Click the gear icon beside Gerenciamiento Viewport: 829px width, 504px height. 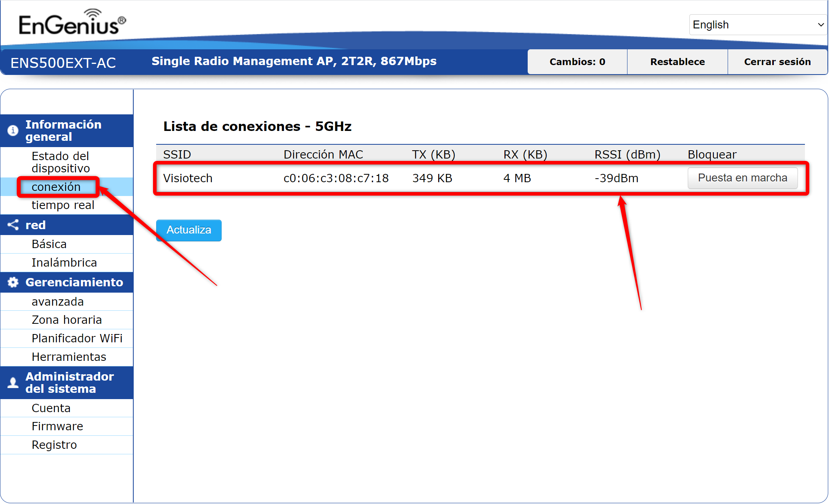(13, 282)
